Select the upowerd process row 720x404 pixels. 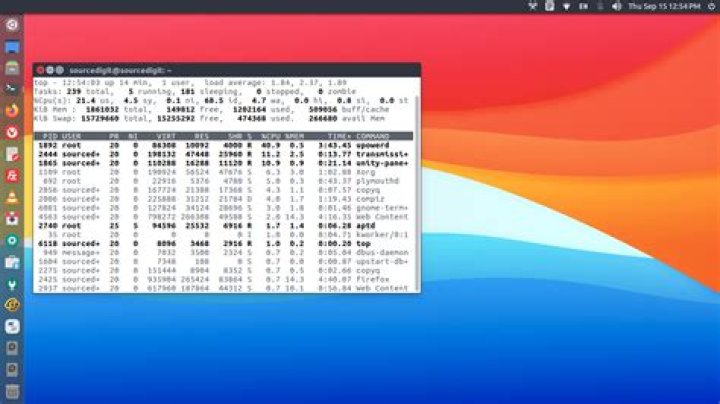(223, 146)
